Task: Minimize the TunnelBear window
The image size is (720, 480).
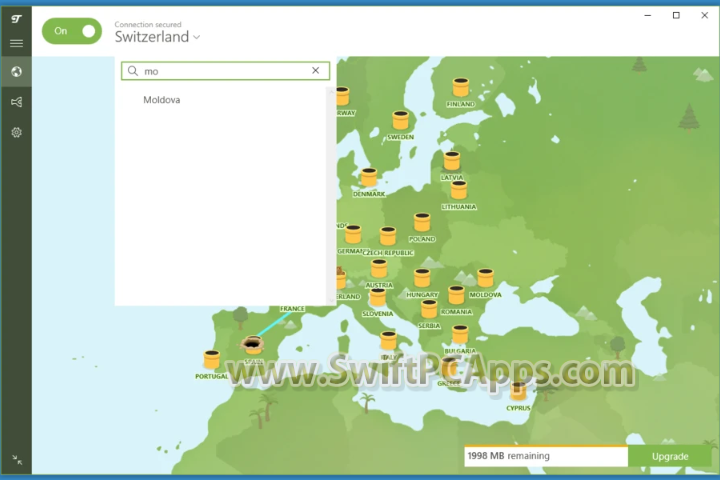Action: pos(647,15)
